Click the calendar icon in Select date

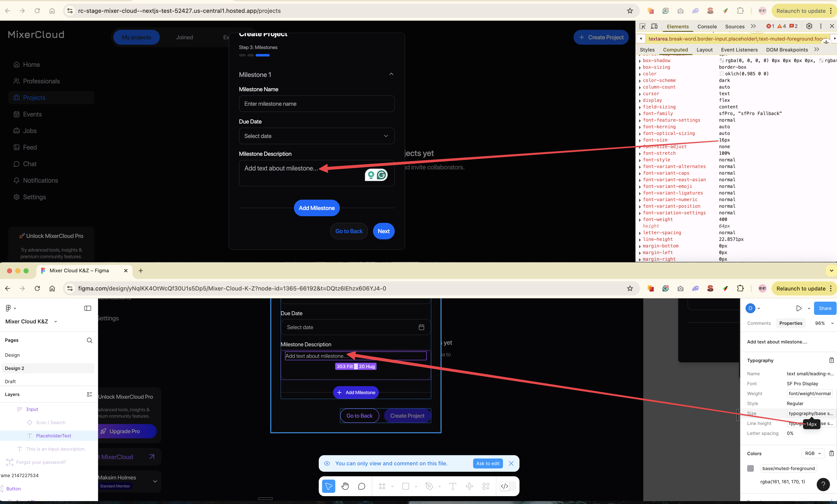point(421,327)
